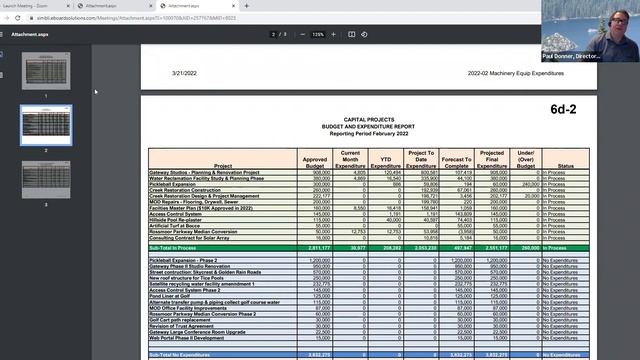Click the Projected Final Expenditure header

tap(492, 159)
